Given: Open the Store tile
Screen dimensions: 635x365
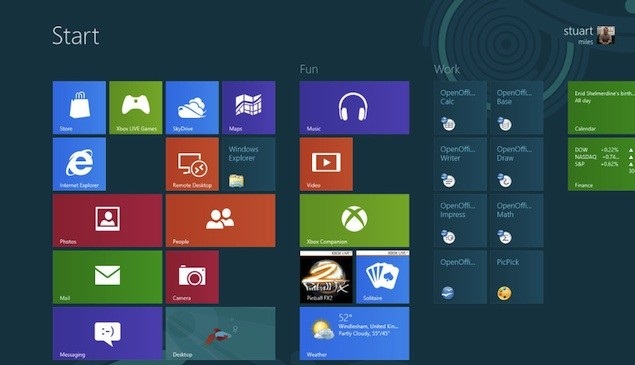Looking at the screenshot, I should pos(79,107).
